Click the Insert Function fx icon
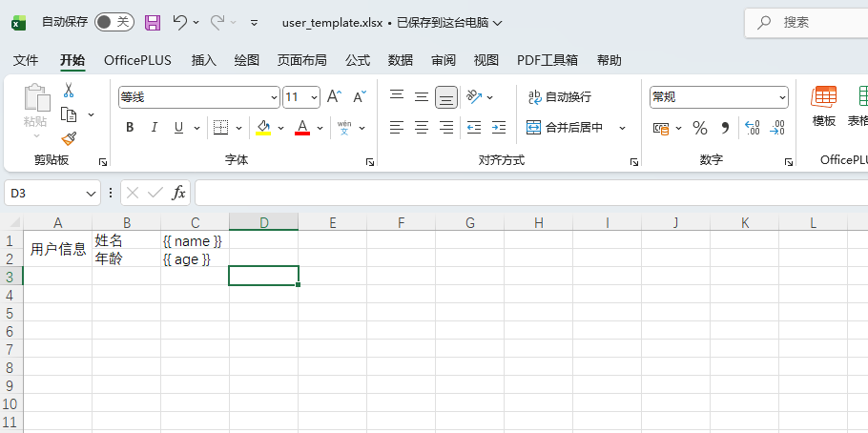This screenshot has width=868, height=433. coord(178,193)
